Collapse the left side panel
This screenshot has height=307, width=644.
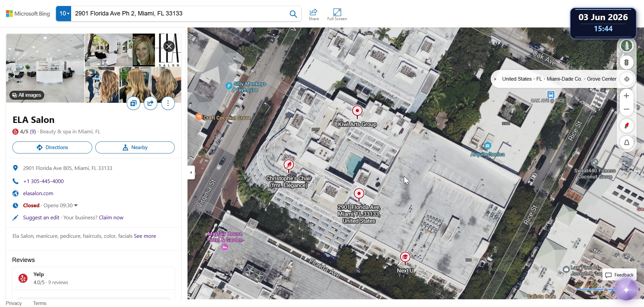coord(191,173)
